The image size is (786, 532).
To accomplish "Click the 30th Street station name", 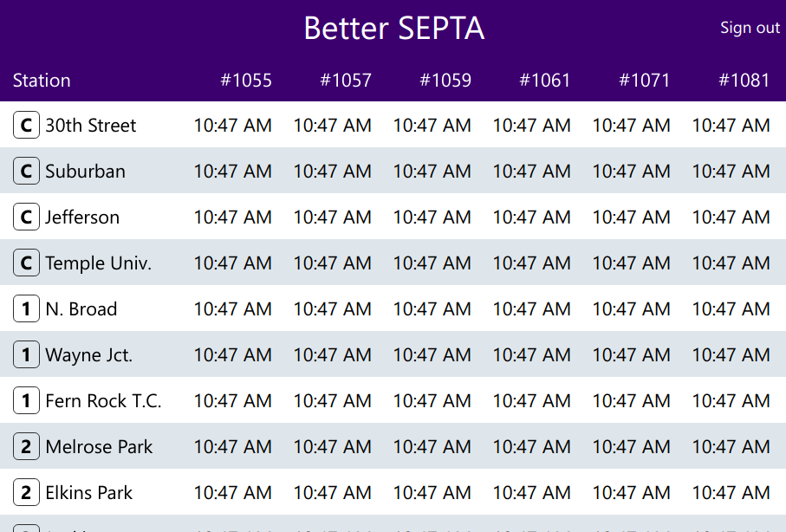I will 91,126.
